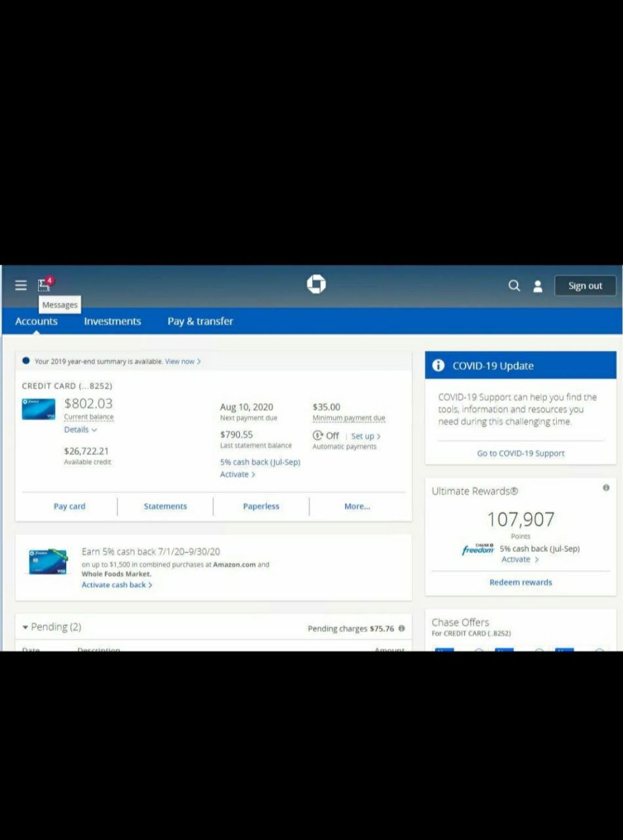Open the Messages inbox icon
623x840 pixels.
45,284
